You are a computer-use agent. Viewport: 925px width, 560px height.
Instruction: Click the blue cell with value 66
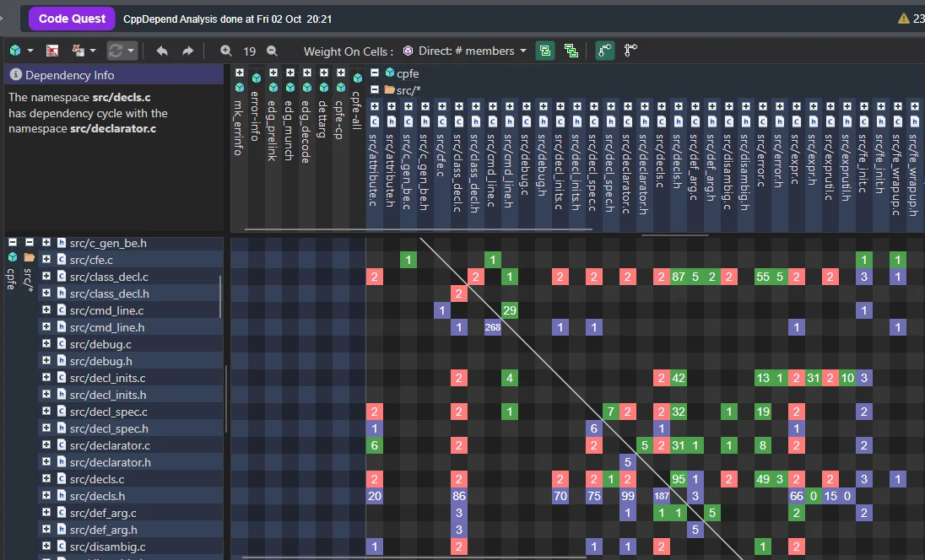coord(797,497)
